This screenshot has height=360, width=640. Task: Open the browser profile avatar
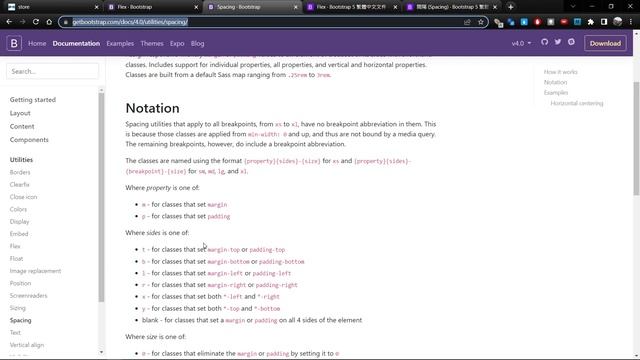coord(618,22)
